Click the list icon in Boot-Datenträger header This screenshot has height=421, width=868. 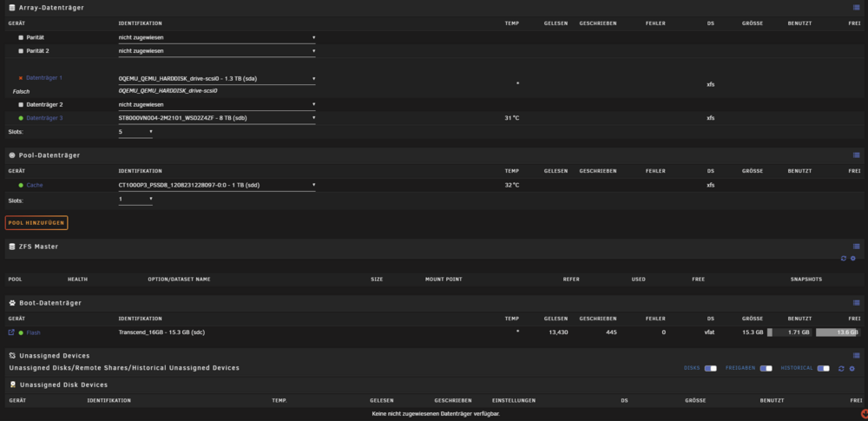[x=857, y=303]
